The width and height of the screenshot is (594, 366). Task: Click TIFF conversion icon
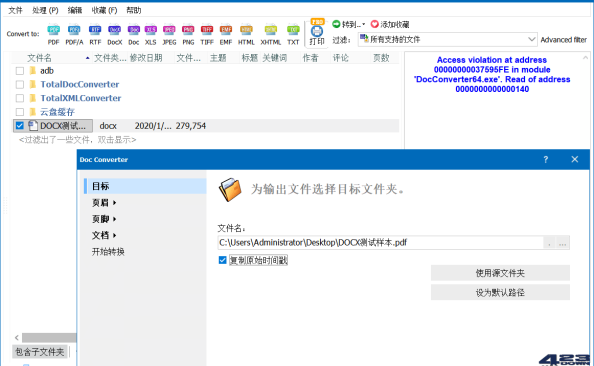(x=207, y=34)
